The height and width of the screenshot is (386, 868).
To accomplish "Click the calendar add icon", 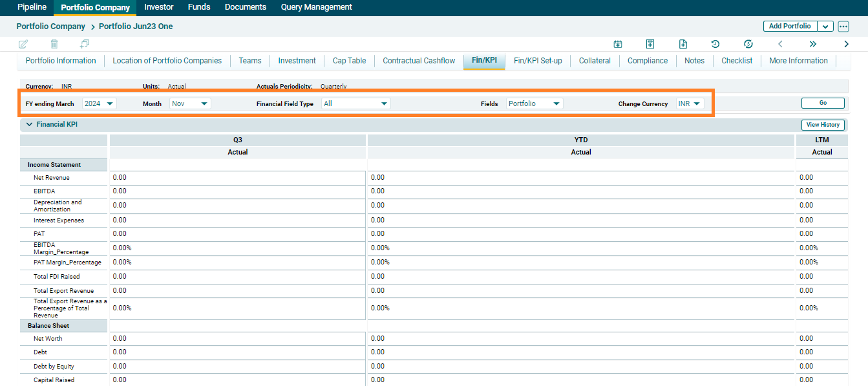I will 618,44.
